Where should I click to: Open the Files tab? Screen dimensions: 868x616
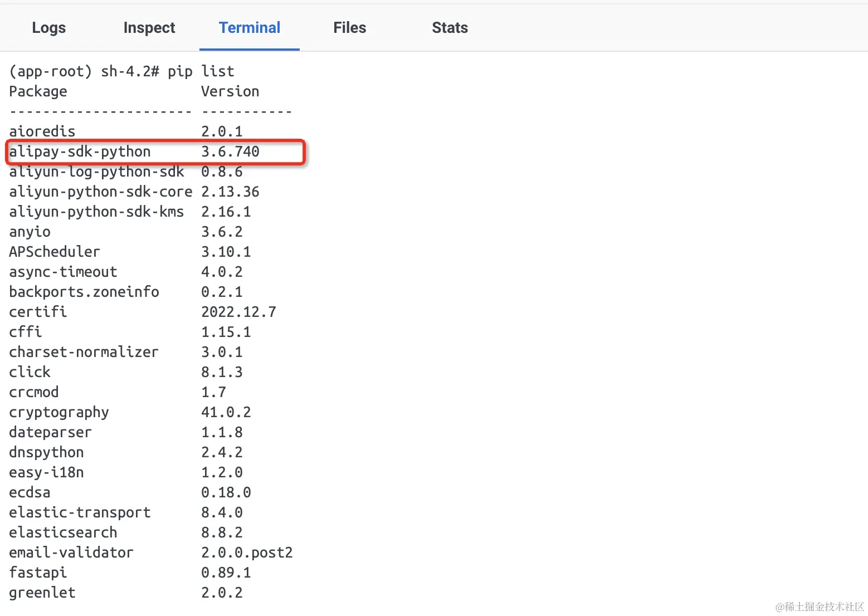coord(350,28)
